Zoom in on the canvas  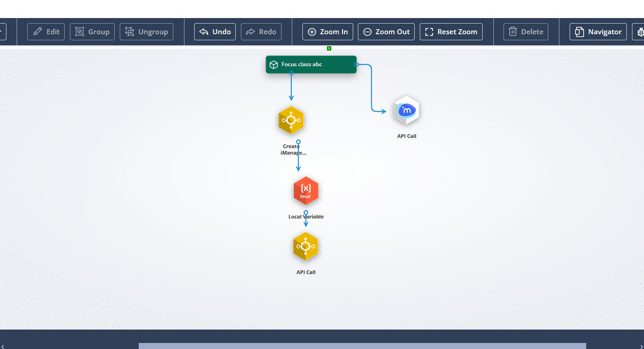(328, 31)
